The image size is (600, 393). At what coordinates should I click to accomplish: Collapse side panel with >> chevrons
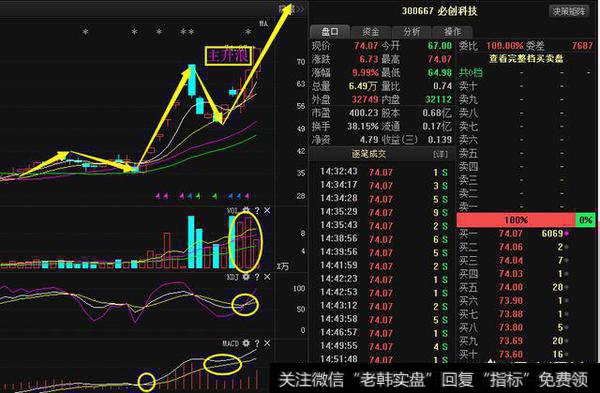300,8
